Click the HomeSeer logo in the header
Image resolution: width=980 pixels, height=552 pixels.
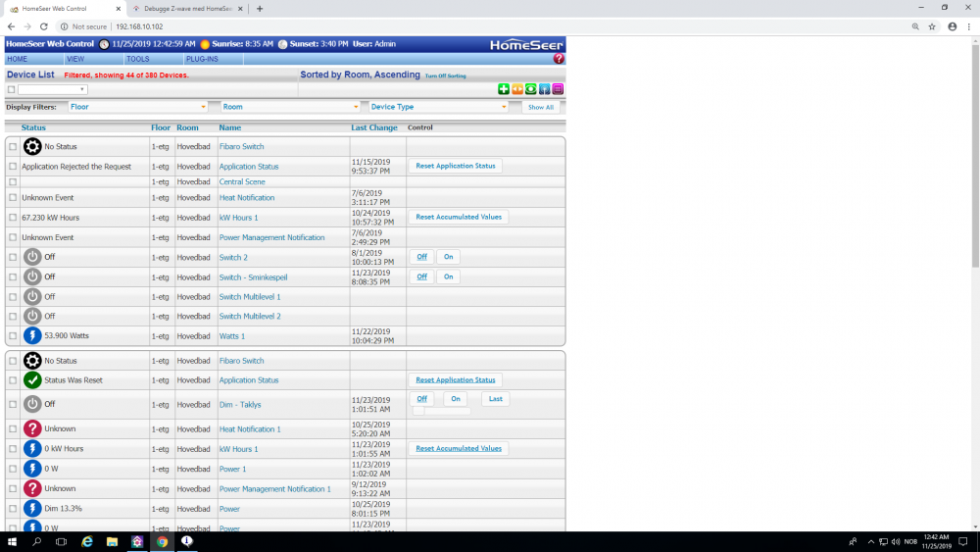tap(526, 44)
